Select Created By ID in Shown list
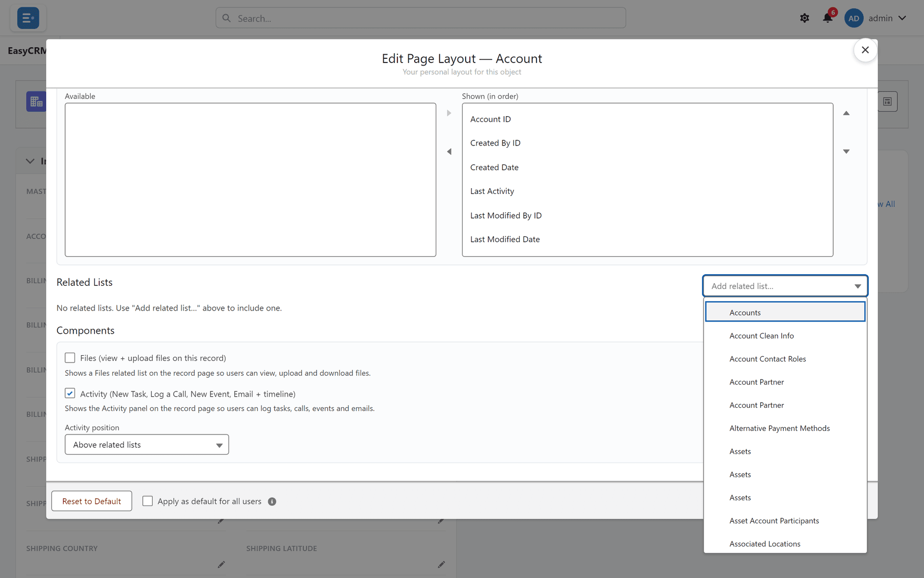The width and height of the screenshot is (924, 578). [647, 143]
